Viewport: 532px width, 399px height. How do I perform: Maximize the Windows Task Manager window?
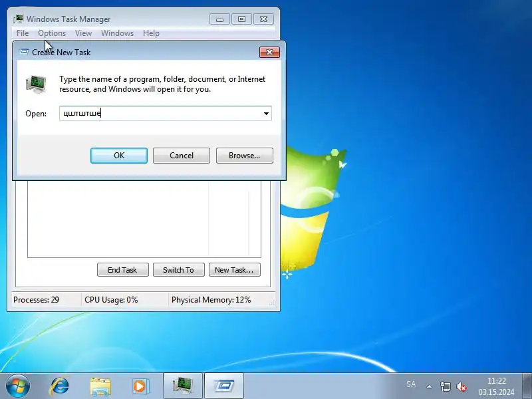click(x=241, y=19)
